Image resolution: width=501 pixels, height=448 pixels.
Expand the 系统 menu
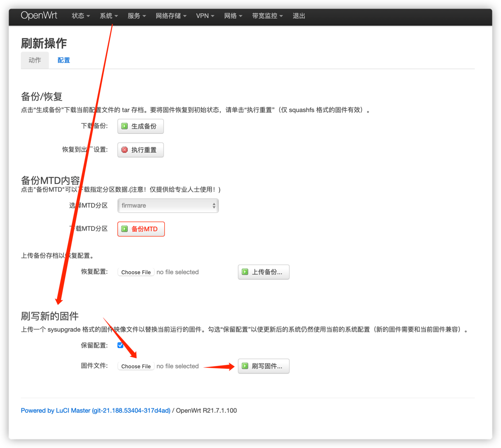click(109, 16)
